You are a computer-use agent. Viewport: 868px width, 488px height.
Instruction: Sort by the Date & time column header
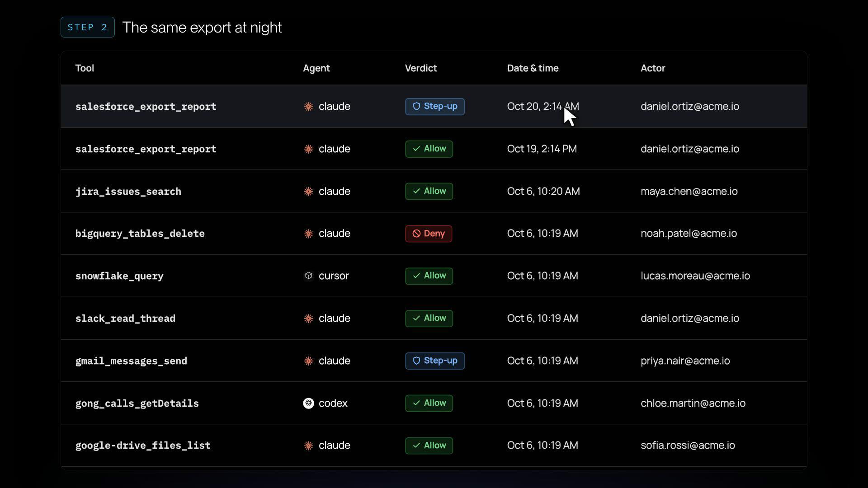coord(533,68)
